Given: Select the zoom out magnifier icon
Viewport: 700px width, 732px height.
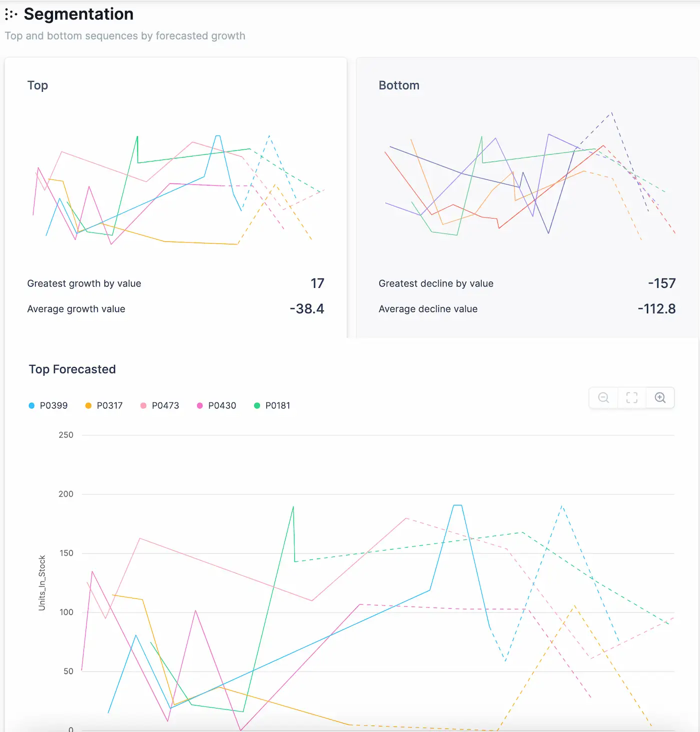Looking at the screenshot, I should click(x=603, y=397).
